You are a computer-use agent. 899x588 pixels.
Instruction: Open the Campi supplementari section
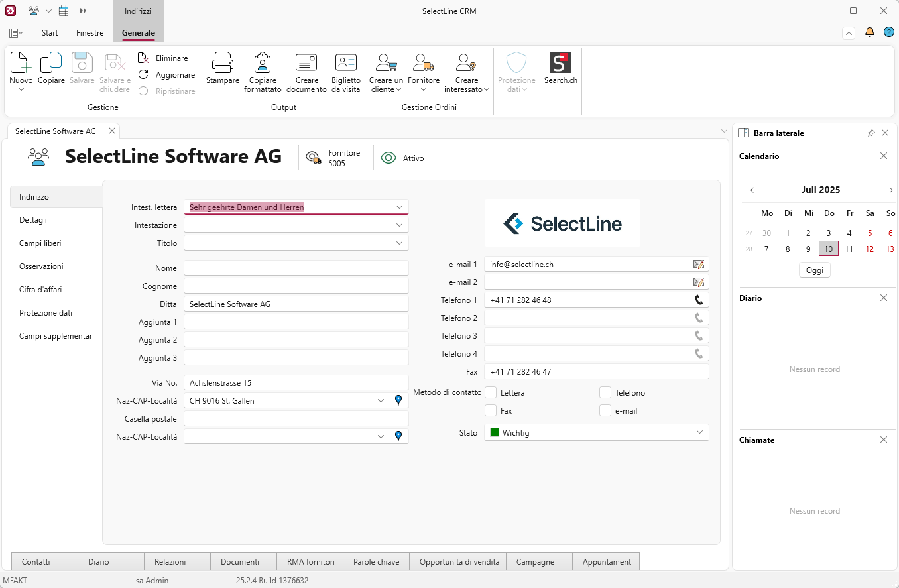pos(56,336)
